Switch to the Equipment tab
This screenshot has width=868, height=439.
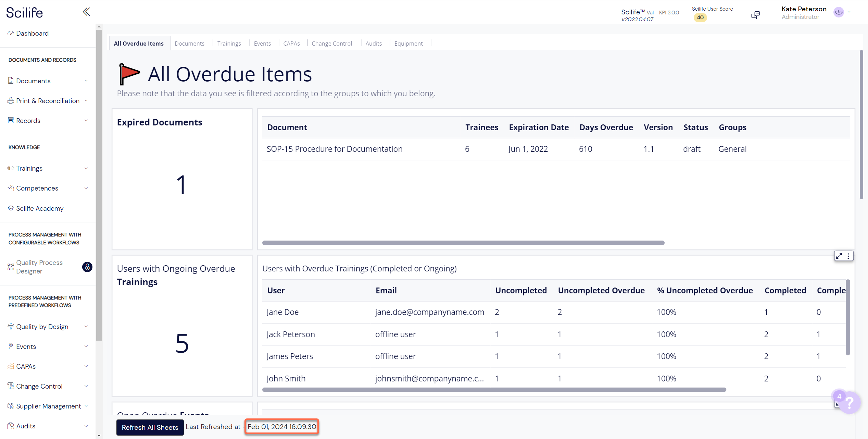click(x=408, y=44)
